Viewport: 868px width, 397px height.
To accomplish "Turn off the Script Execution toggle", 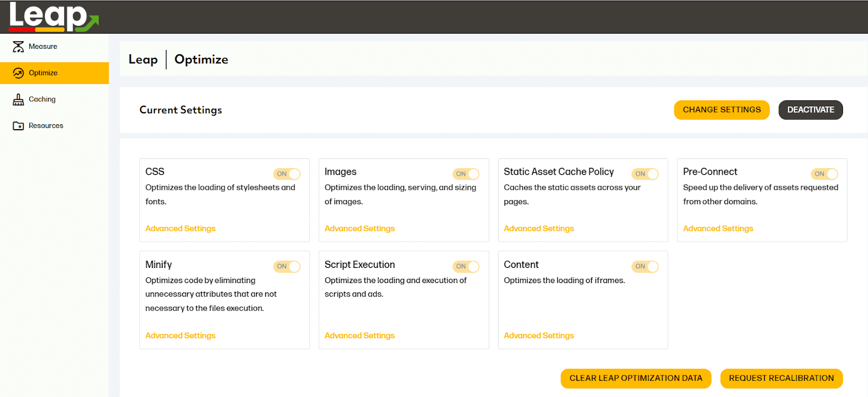I will [x=466, y=266].
